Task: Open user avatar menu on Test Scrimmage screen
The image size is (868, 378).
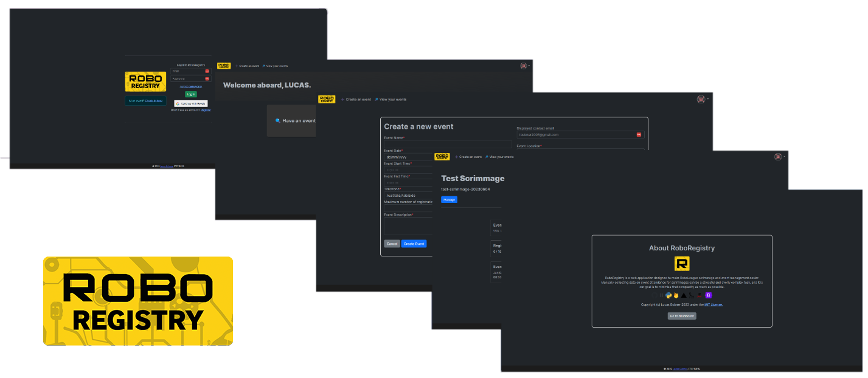Action: coord(779,157)
